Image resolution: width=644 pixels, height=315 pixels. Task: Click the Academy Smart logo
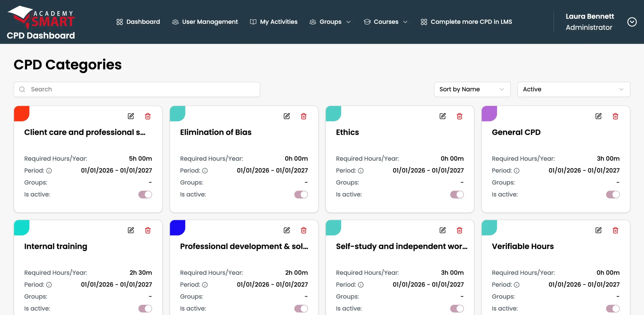click(x=41, y=17)
